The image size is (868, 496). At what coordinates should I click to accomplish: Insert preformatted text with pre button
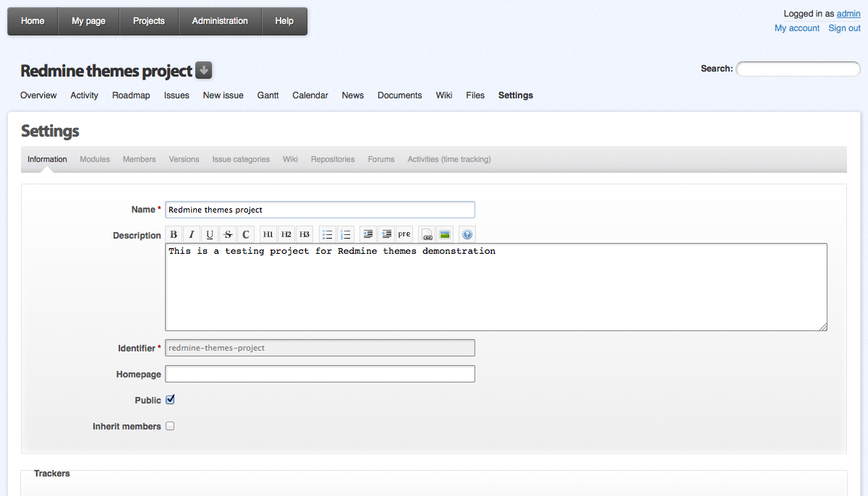click(404, 234)
